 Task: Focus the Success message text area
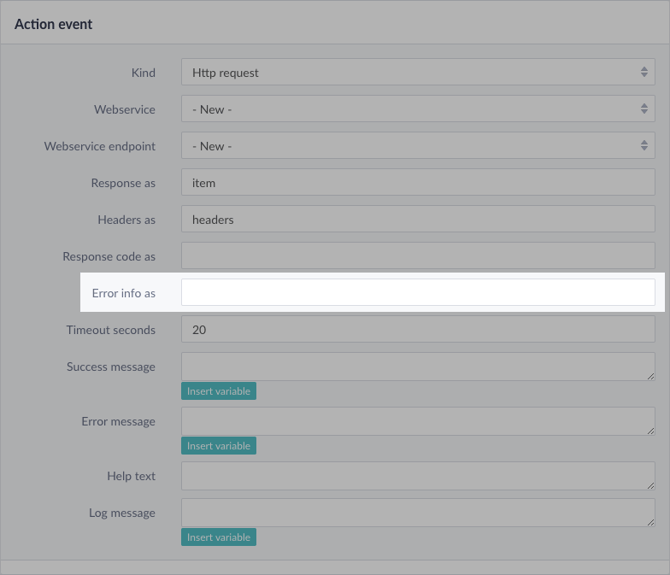pyautogui.click(x=418, y=367)
